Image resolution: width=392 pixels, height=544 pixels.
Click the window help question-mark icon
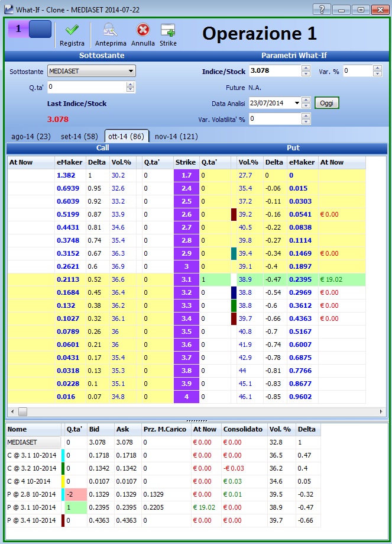coord(322,9)
